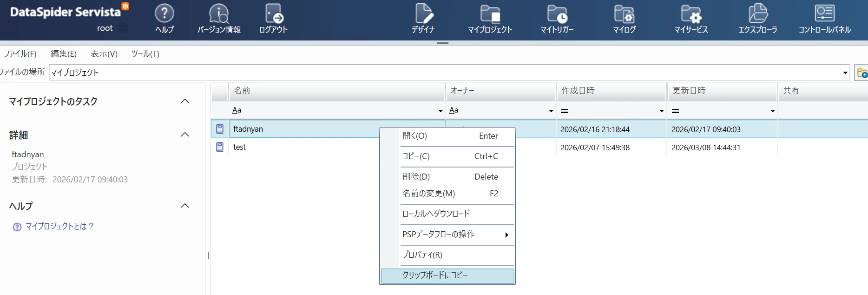Open the ツール(T) menu
Image resolution: width=868 pixels, height=295 pixels.
click(x=145, y=54)
